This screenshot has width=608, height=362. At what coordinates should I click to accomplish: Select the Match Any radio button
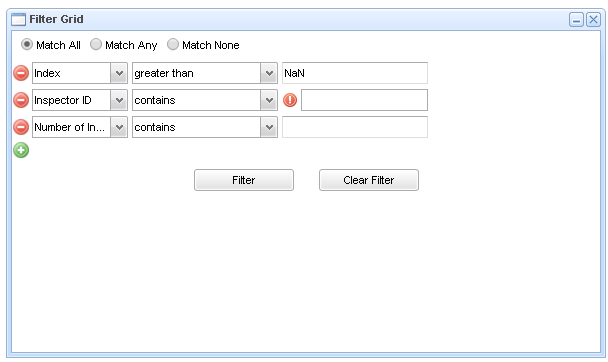(96, 44)
